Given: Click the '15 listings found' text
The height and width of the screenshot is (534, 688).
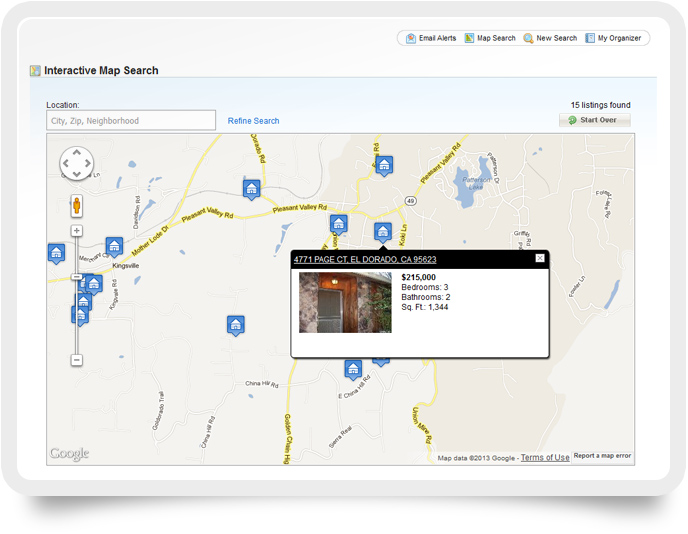Looking at the screenshot, I should (600, 105).
